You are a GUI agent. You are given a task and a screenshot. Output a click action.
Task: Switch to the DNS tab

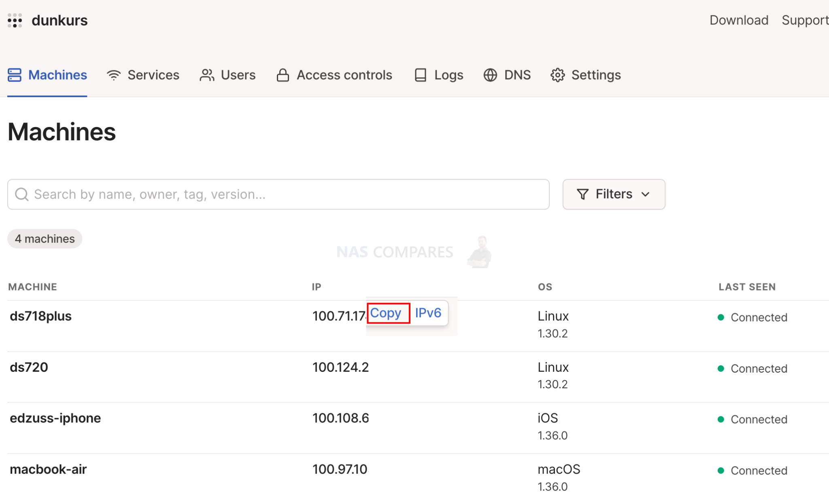point(517,75)
